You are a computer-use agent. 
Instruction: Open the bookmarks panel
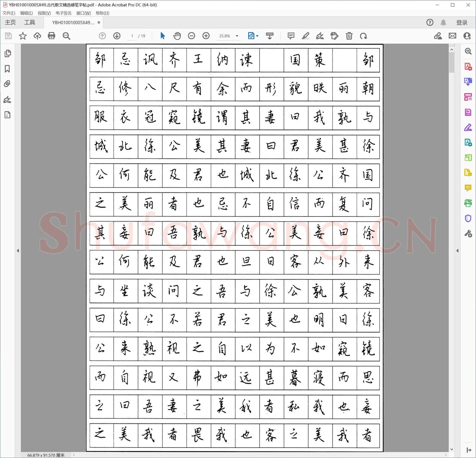8,69
